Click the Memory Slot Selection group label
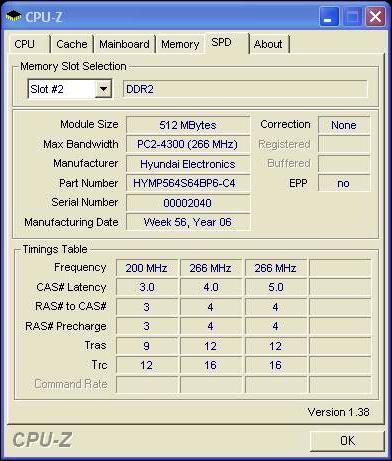 pyautogui.click(x=73, y=66)
